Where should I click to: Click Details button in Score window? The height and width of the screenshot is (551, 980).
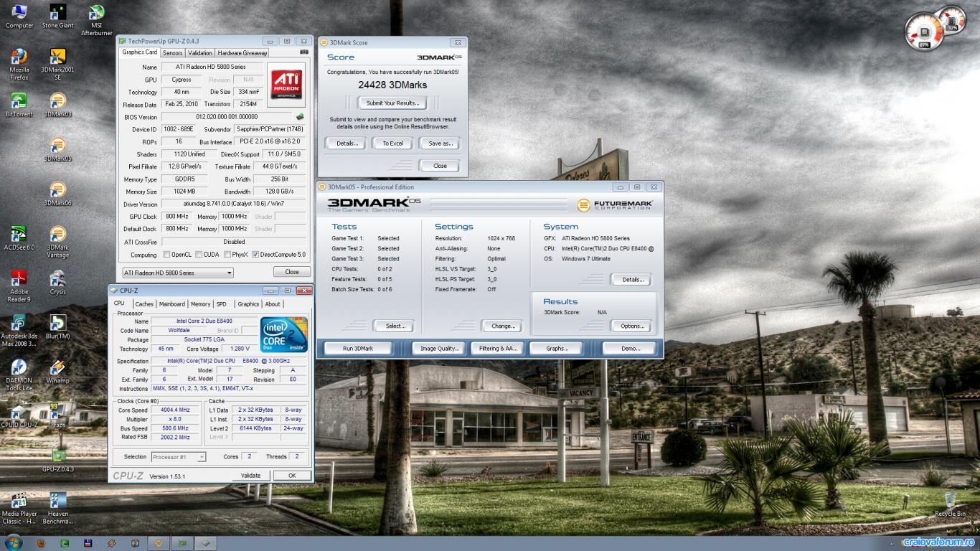click(x=347, y=143)
